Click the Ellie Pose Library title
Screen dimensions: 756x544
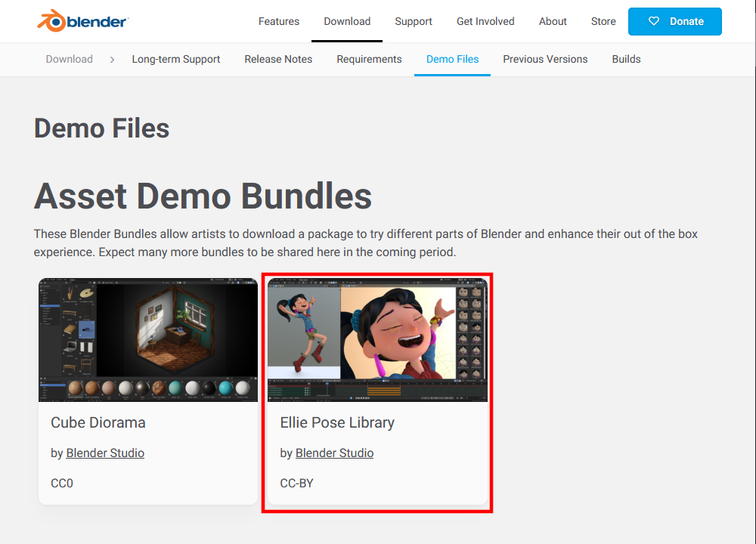click(x=337, y=422)
